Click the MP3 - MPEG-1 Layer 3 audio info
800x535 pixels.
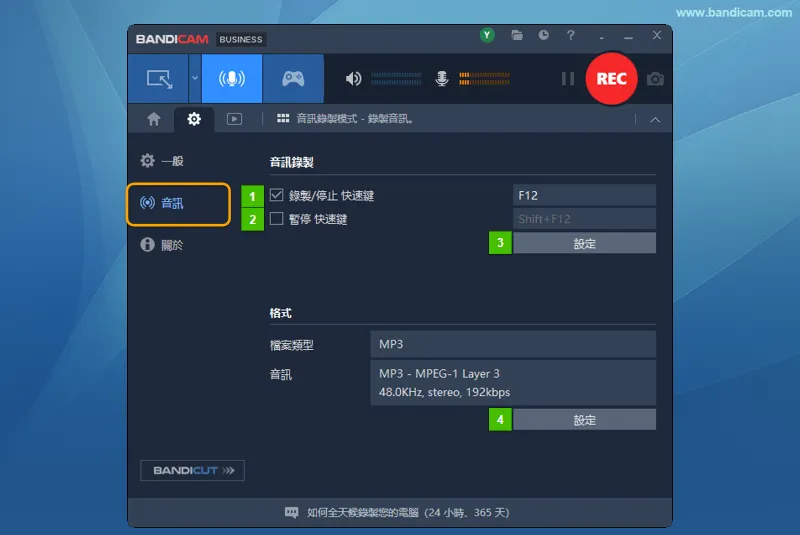(513, 383)
